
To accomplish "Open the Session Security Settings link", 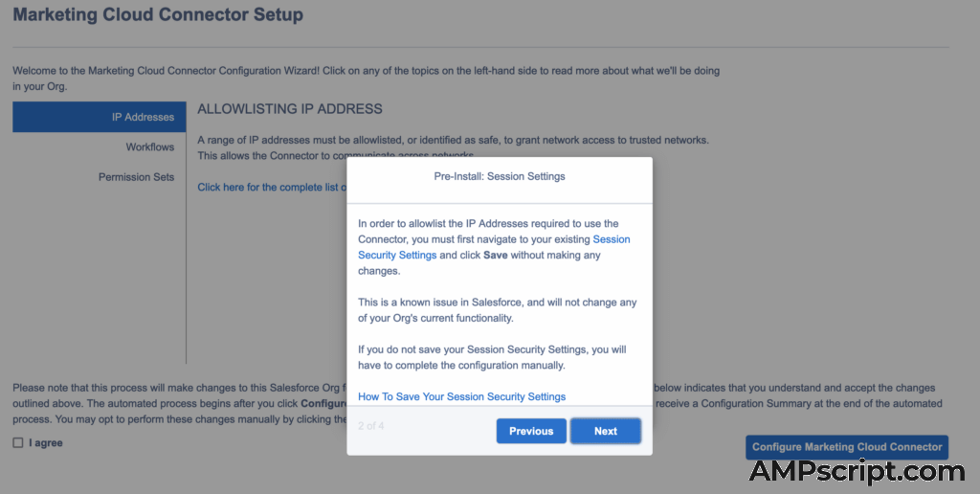I will (611, 239).
